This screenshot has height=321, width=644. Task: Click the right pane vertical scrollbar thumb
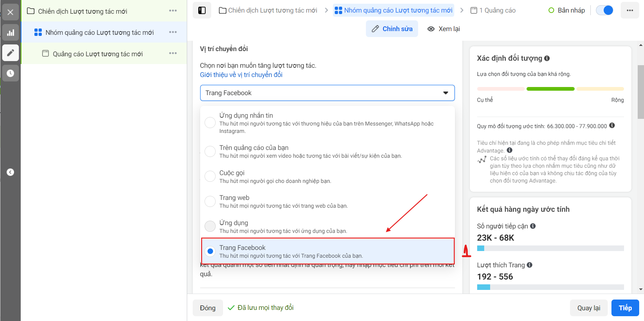[641, 92]
